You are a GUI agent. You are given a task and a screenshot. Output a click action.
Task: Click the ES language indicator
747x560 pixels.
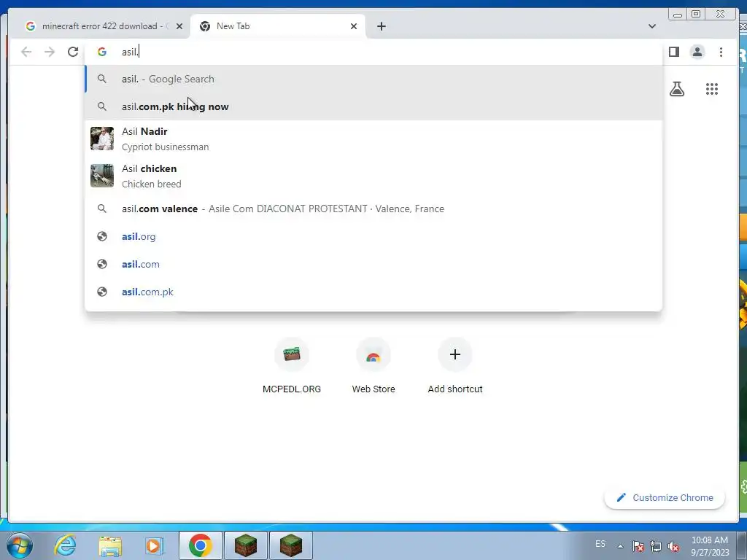[x=600, y=544]
